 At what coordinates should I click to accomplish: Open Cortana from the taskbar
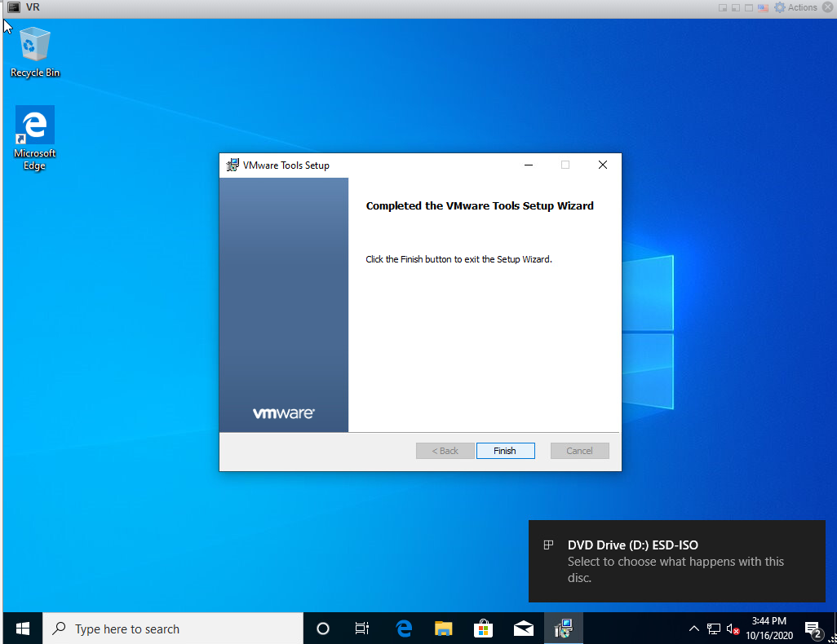(x=323, y=629)
